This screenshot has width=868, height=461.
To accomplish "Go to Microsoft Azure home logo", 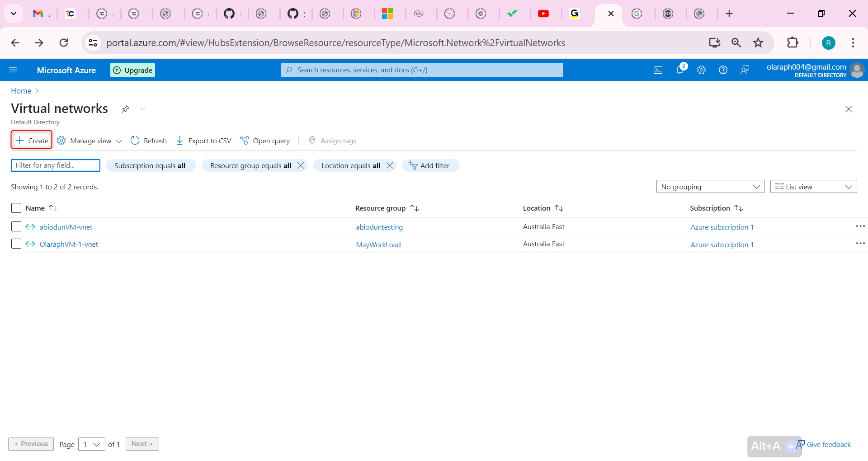I will tap(66, 70).
